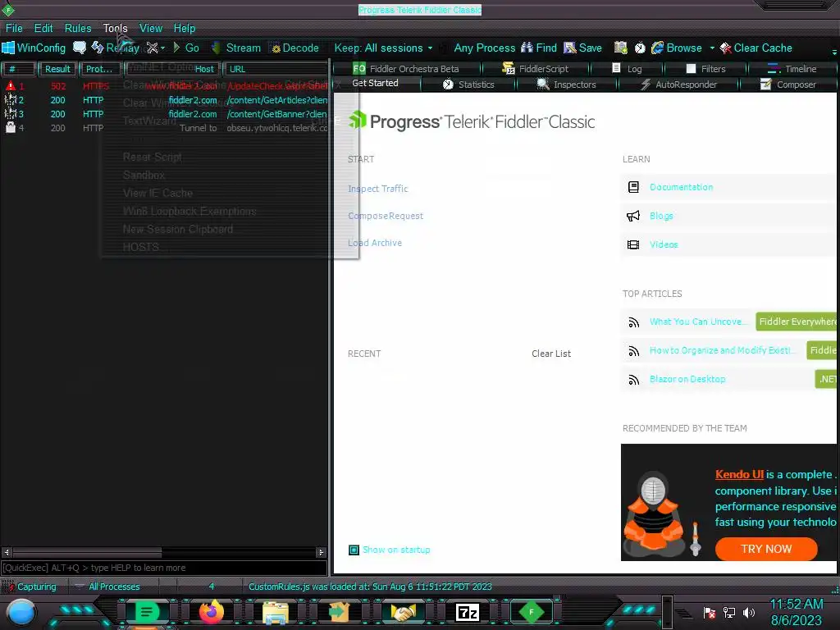Open the Documentation link
840x630 pixels.
[681, 187]
